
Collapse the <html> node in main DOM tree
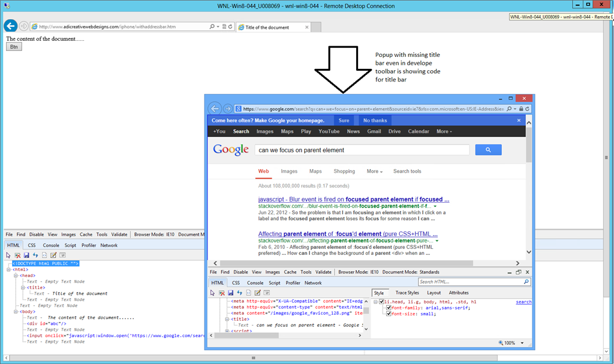tap(8, 270)
